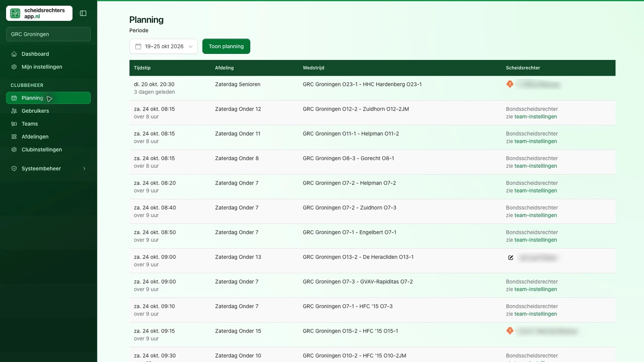Image resolution: width=644 pixels, height=362 pixels.
Task: Click the Clubinstellingen gear icon
Action: tap(14, 150)
